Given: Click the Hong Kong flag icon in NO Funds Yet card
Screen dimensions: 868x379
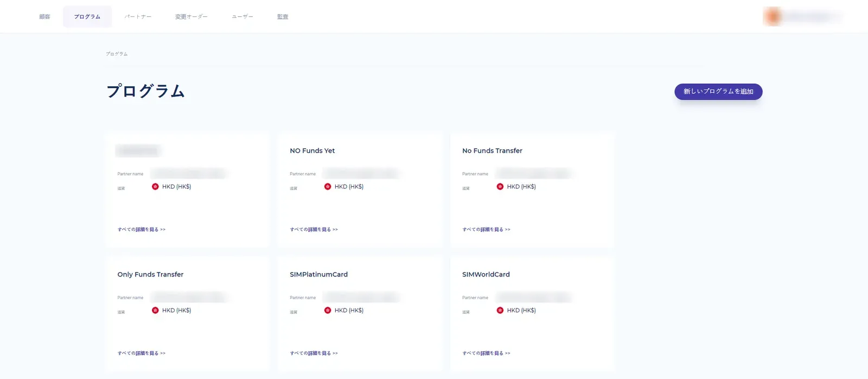Looking at the screenshot, I should point(328,187).
